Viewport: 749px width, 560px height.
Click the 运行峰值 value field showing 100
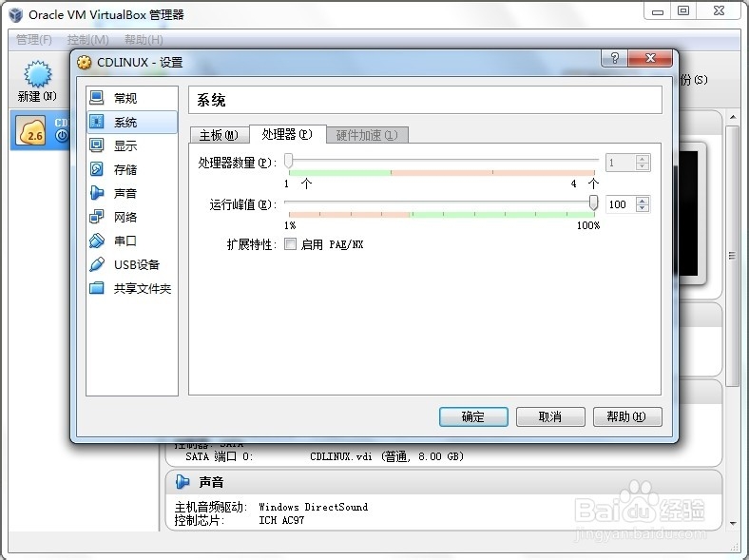point(621,204)
